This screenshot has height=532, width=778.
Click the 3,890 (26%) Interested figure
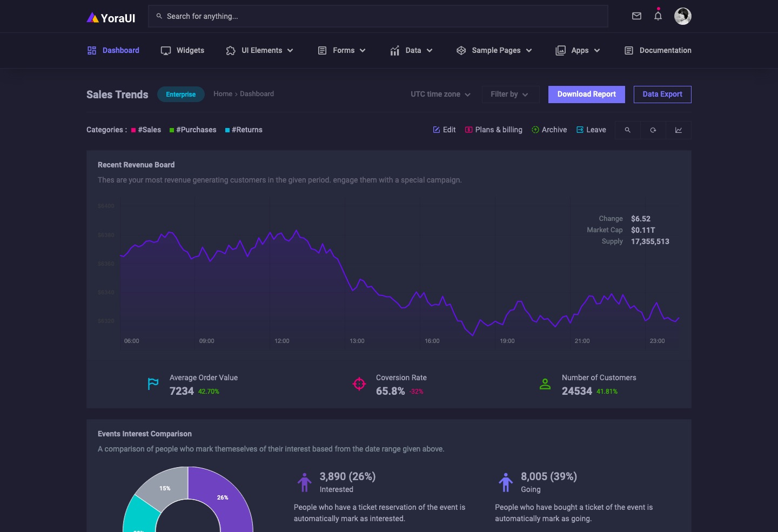coord(347,476)
